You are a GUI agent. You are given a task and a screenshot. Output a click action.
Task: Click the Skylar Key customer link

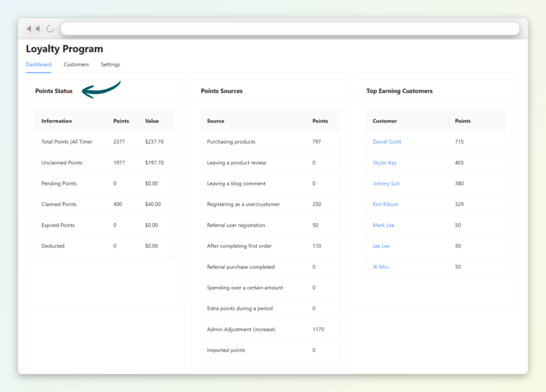384,162
